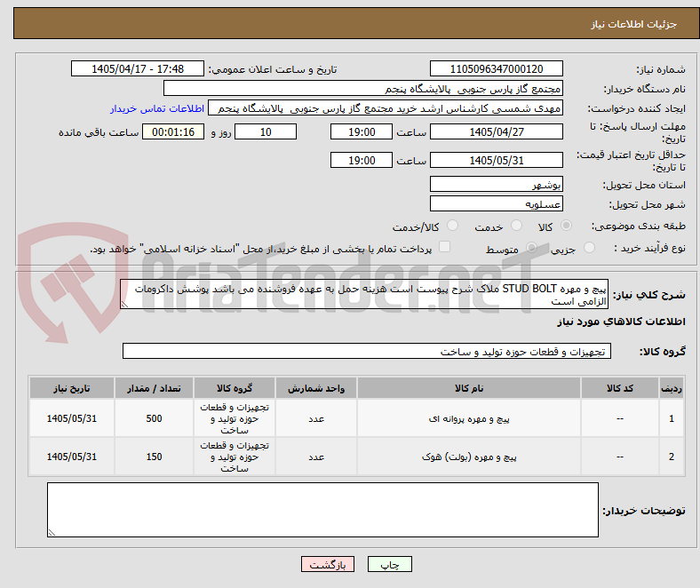
Task: Click the شرح کلی نیاز description box
Action: tap(364, 294)
